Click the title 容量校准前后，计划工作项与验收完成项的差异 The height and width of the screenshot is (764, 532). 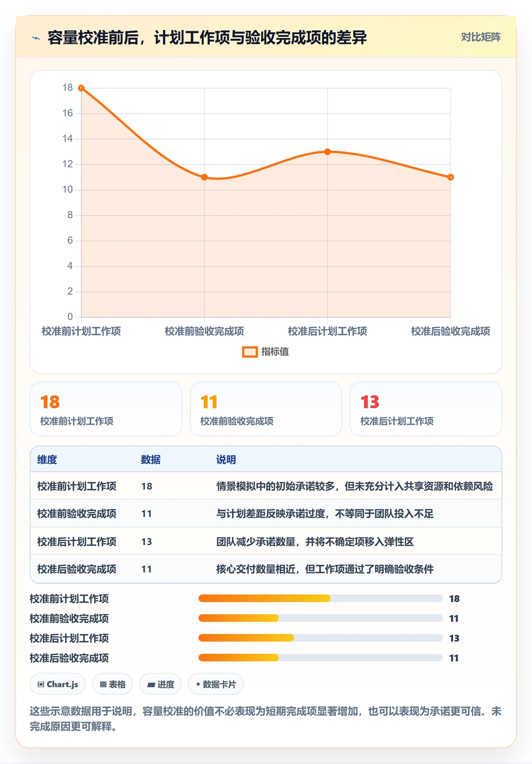click(207, 38)
